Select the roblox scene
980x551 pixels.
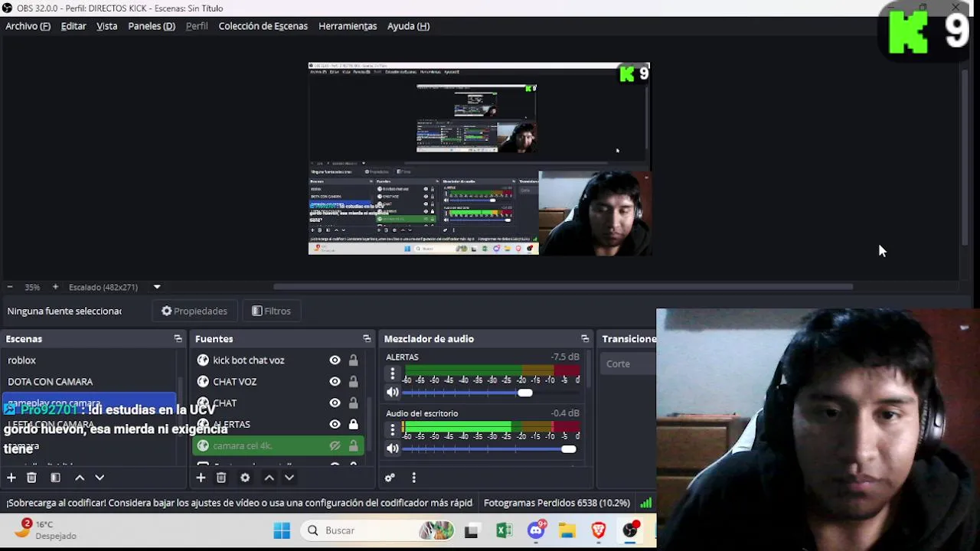point(90,360)
